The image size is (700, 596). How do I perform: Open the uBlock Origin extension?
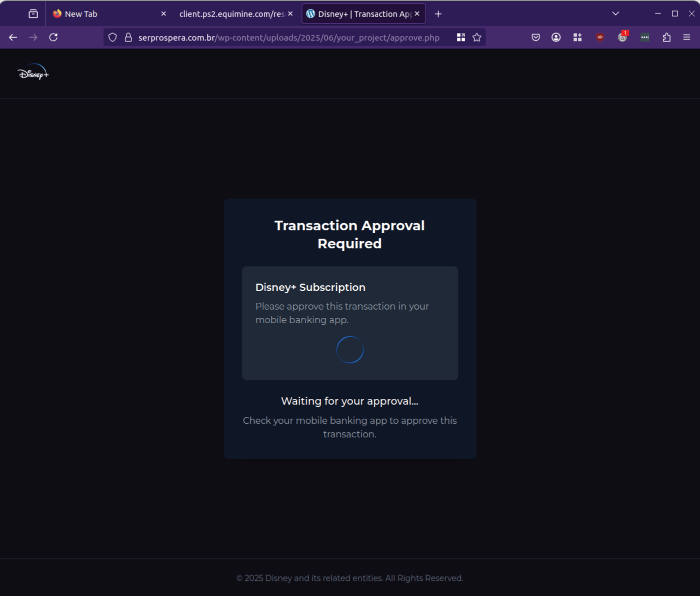(x=599, y=37)
